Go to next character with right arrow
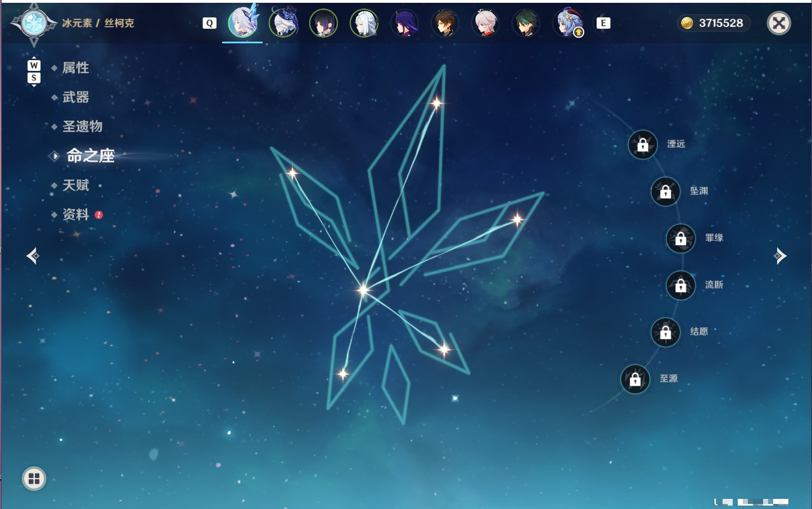Image resolution: width=812 pixels, height=509 pixels. coord(780,256)
